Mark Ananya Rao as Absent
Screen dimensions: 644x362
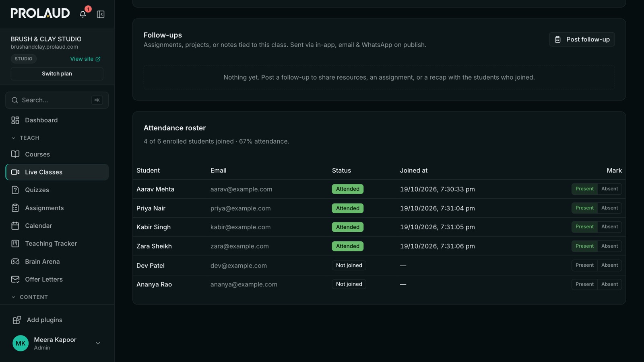(609, 284)
